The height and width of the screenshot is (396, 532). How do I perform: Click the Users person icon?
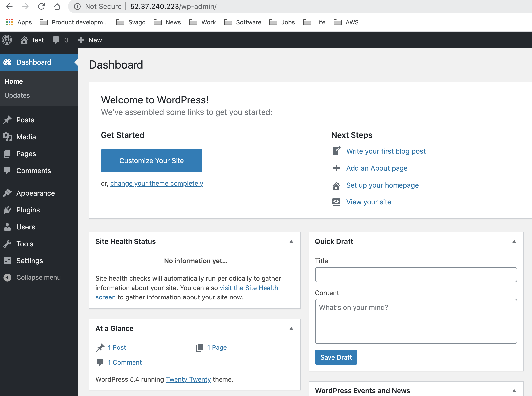[7, 227]
